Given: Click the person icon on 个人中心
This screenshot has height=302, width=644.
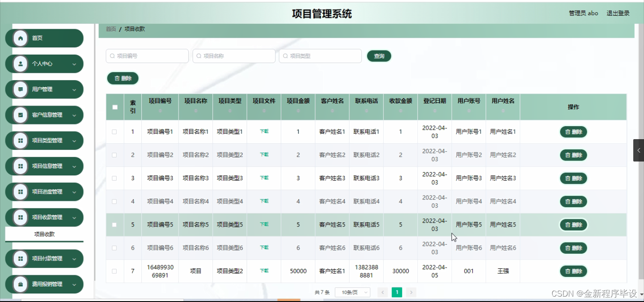Looking at the screenshot, I should pyautogui.click(x=20, y=64).
